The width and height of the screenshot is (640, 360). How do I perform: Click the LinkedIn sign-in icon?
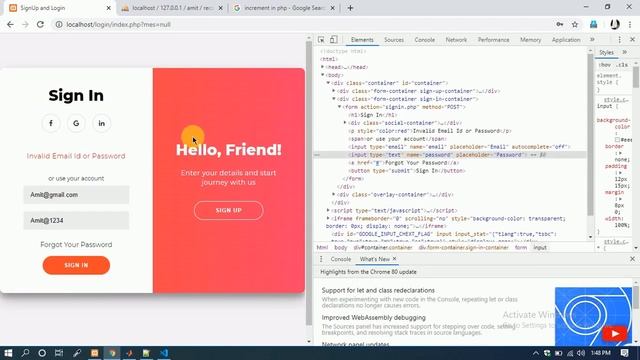point(101,123)
